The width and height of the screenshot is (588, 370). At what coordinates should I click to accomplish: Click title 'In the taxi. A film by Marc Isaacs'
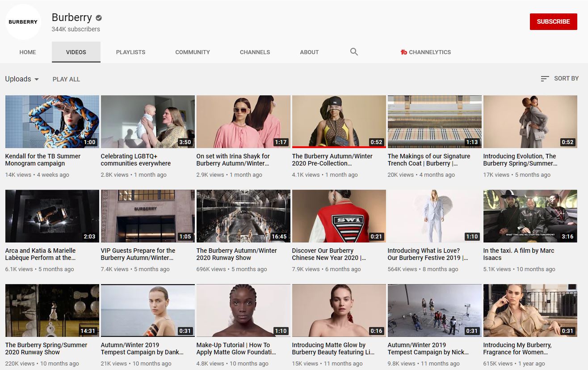tap(519, 254)
